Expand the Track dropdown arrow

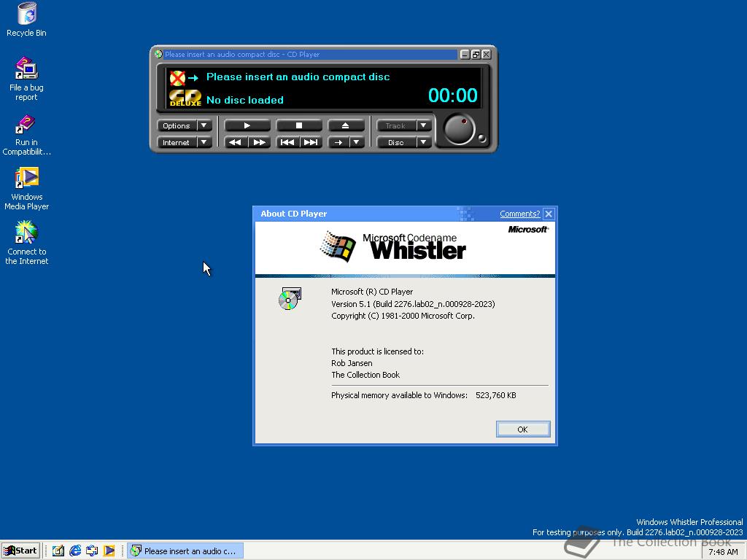424,125
